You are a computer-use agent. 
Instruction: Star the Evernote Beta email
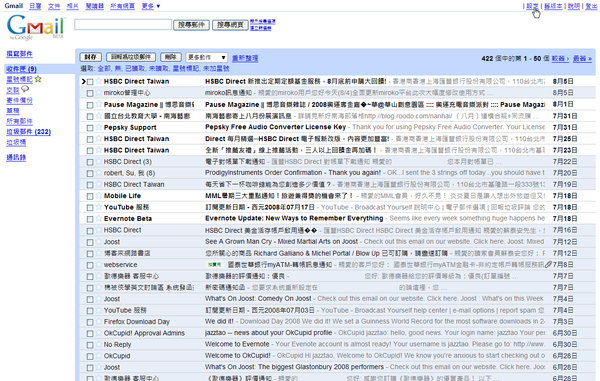(98, 218)
